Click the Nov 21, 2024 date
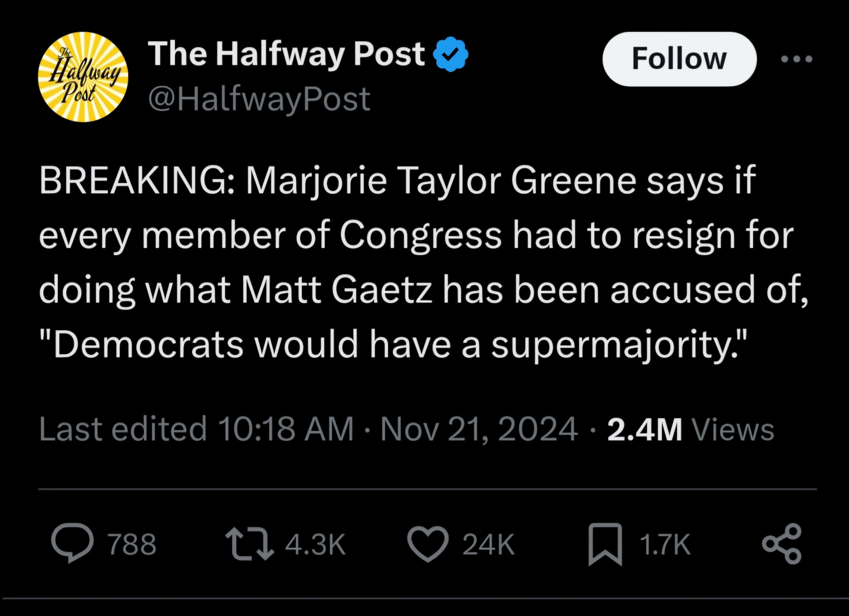The height and width of the screenshot is (616, 849). pos(479,429)
